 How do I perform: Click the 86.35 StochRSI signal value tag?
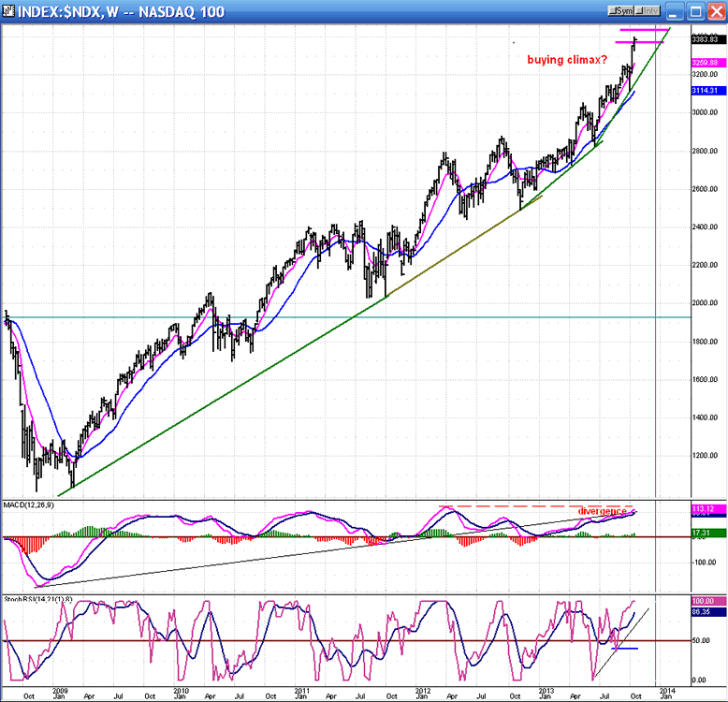[x=708, y=612]
